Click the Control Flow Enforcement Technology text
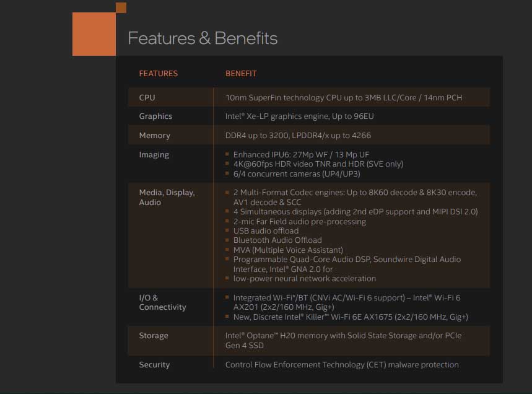 point(334,364)
